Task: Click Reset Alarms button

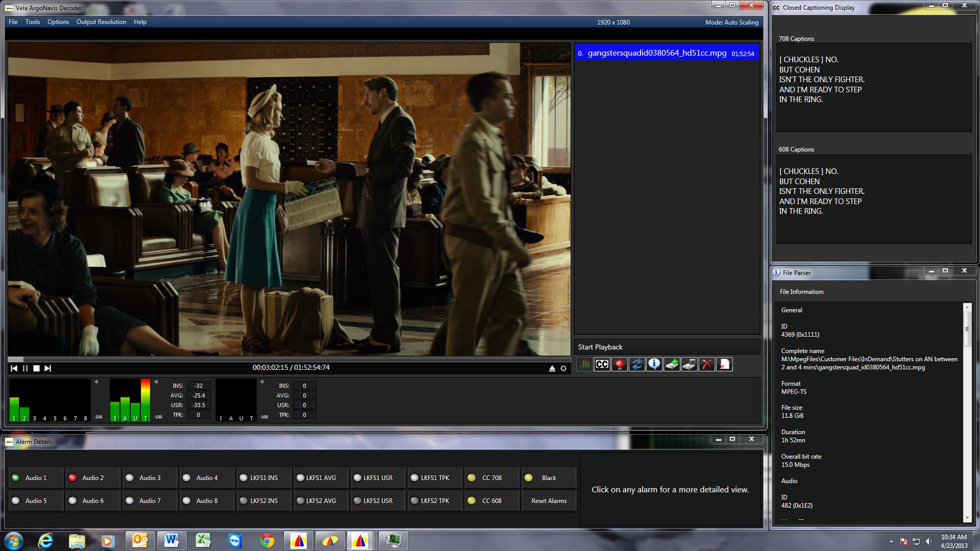Action: [549, 500]
